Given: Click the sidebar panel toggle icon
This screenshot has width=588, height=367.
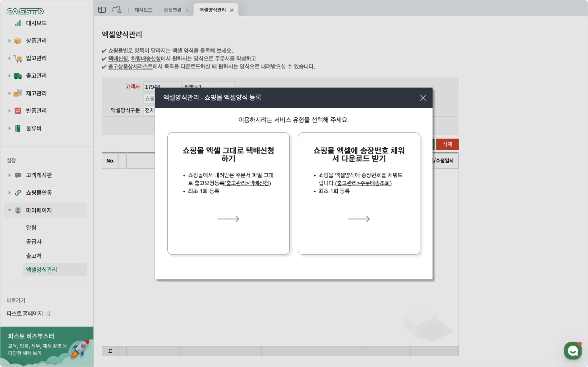Looking at the screenshot, I should pos(102,10).
